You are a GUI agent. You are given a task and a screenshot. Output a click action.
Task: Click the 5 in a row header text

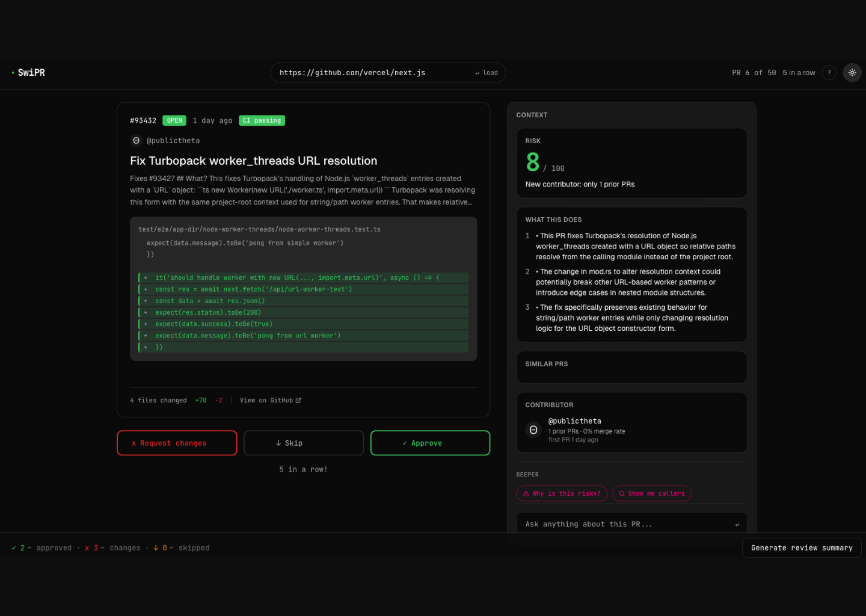pos(799,73)
